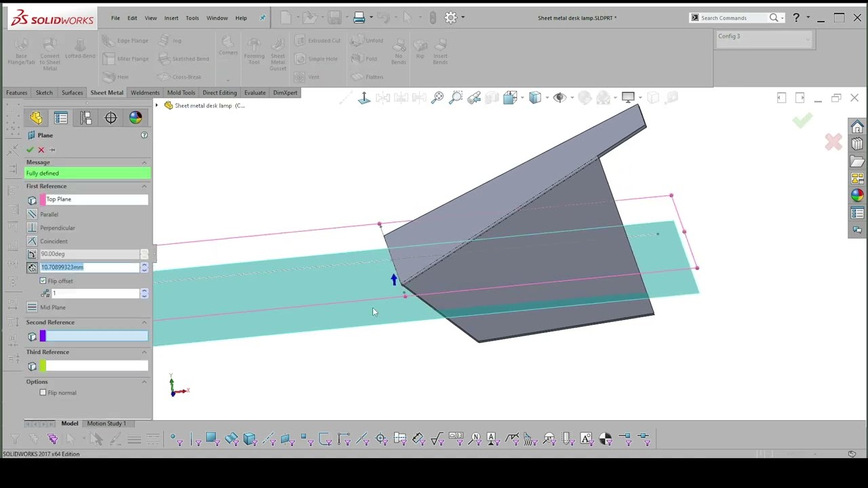Uncheck the Flip offset checkbox
This screenshot has height=488, width=868.
tap(43, 281)
